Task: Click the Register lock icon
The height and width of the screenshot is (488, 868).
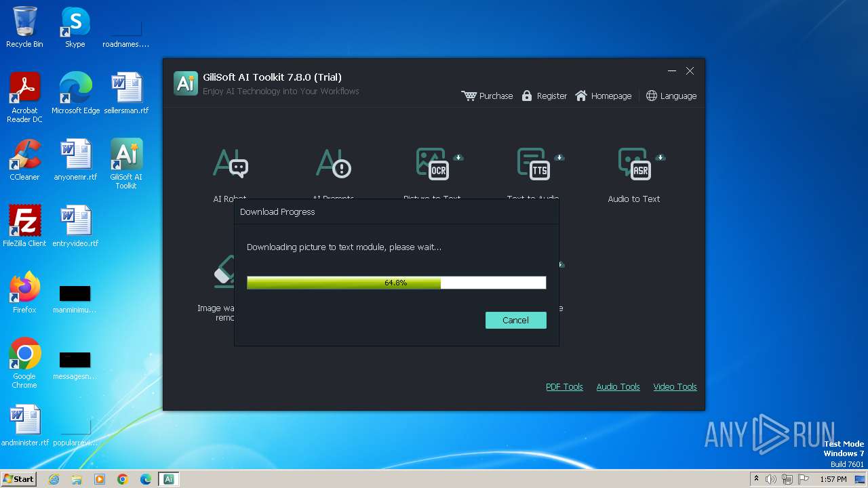Action: point(527,96)
